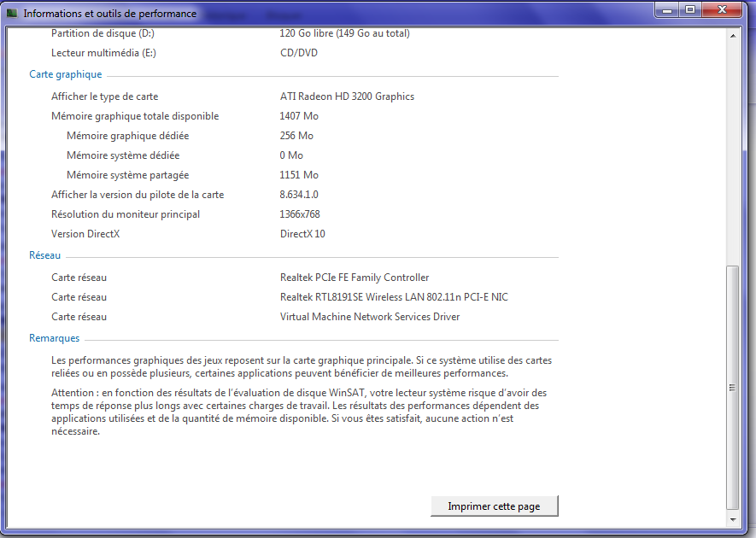
Task: Click the ATI Radeon HD 3200 Graphics value
Action: (x=347, y=96)
